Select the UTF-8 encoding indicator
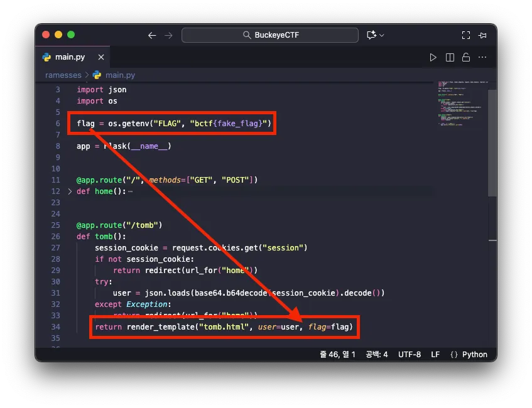 pos(410,355)
